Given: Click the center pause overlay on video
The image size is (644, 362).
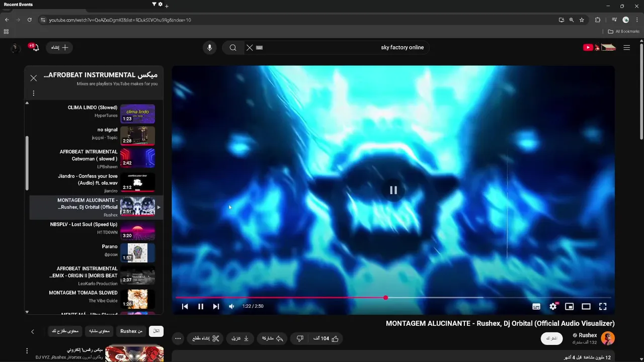Looking at the screenshot, I should click(393, 190).
